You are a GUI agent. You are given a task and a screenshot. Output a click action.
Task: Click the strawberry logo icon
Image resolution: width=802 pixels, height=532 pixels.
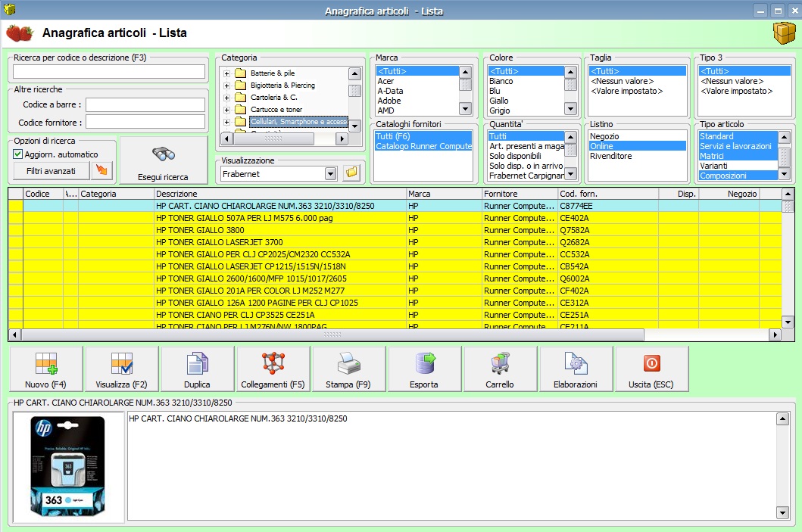coord(20,33)
